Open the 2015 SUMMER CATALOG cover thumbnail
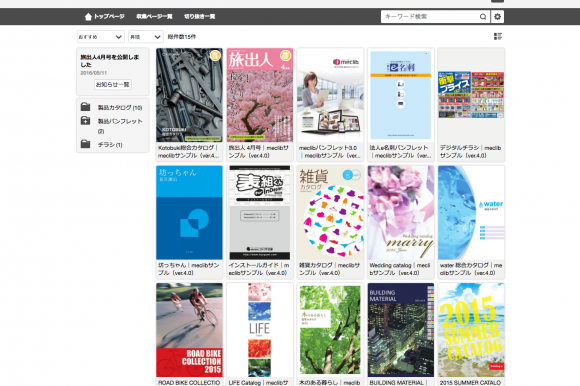Viewport: 580px width, 386px height. (471, 330)
